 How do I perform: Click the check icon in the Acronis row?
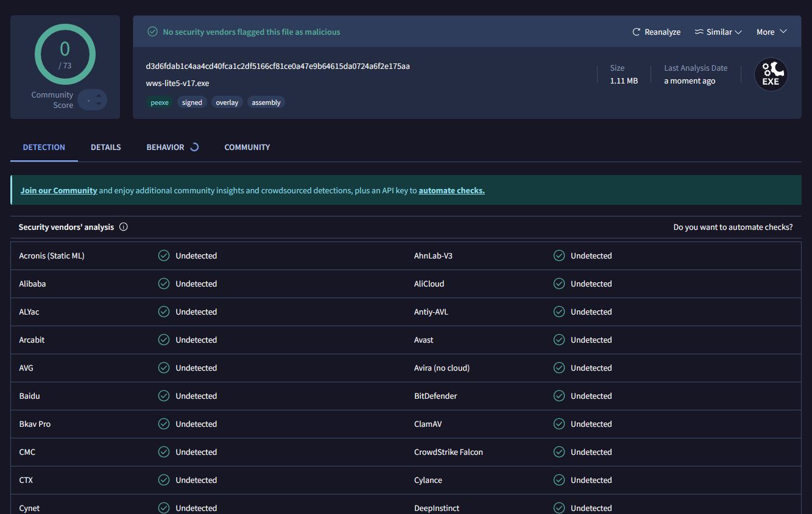coord(164,255)
